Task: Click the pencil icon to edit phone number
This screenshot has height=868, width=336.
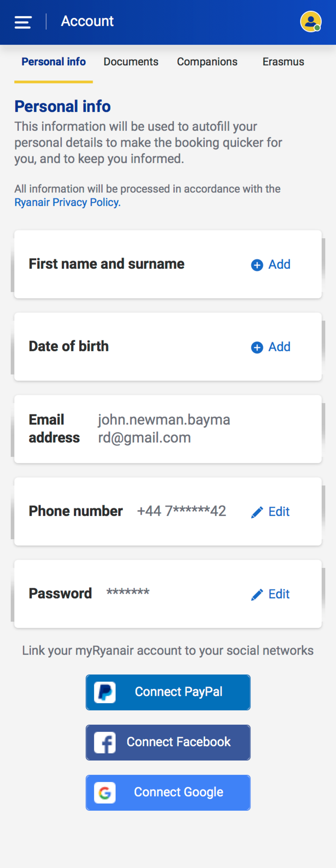Action: [x=257, y=511]
